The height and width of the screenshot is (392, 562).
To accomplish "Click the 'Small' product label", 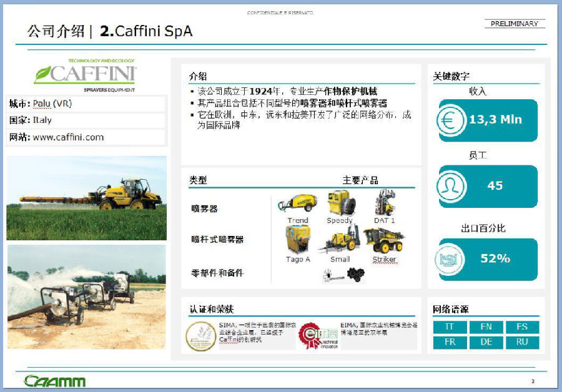I will pyautogui.click(x=340, y=259).
